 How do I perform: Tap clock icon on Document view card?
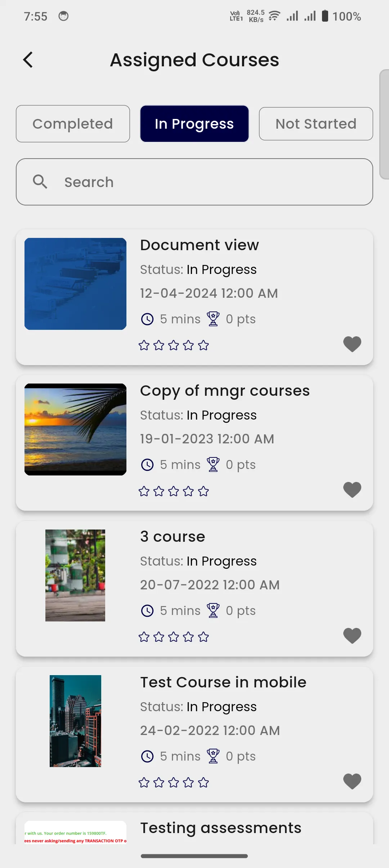click(147, 319)
